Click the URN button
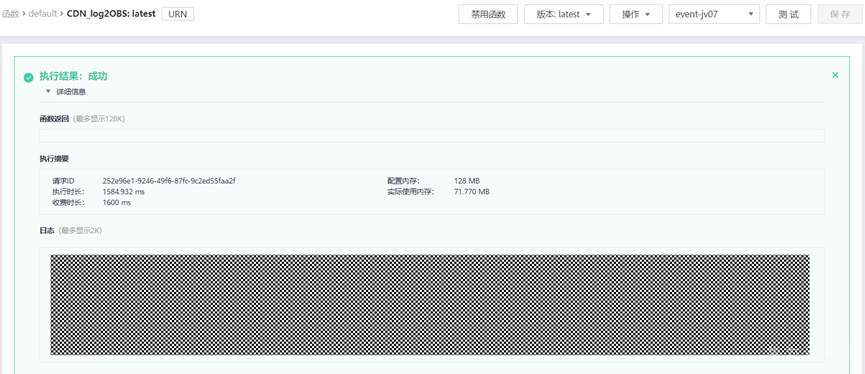This screenshot has width=865, height=374. 178,14
